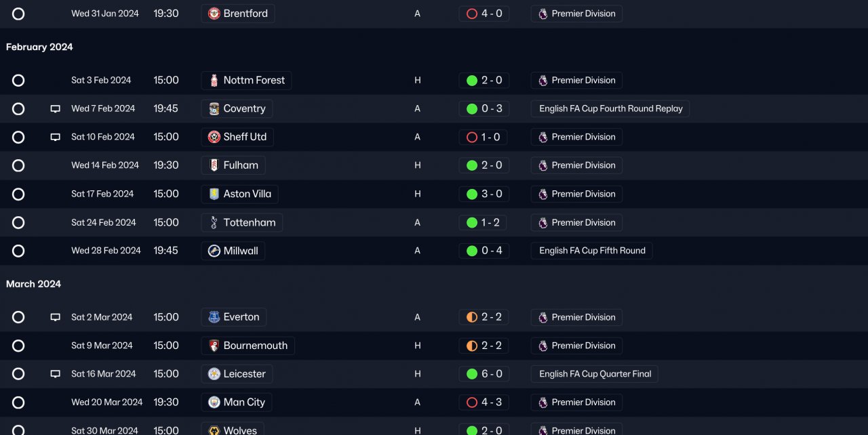Click the Man City club badge
Image resolution: width=868 pixels, height=435 pixels.
(x=214, y=402)
